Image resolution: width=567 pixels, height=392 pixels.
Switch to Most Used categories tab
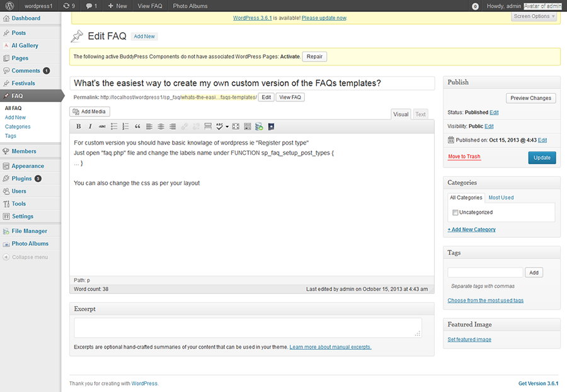(x=501, y=198)
